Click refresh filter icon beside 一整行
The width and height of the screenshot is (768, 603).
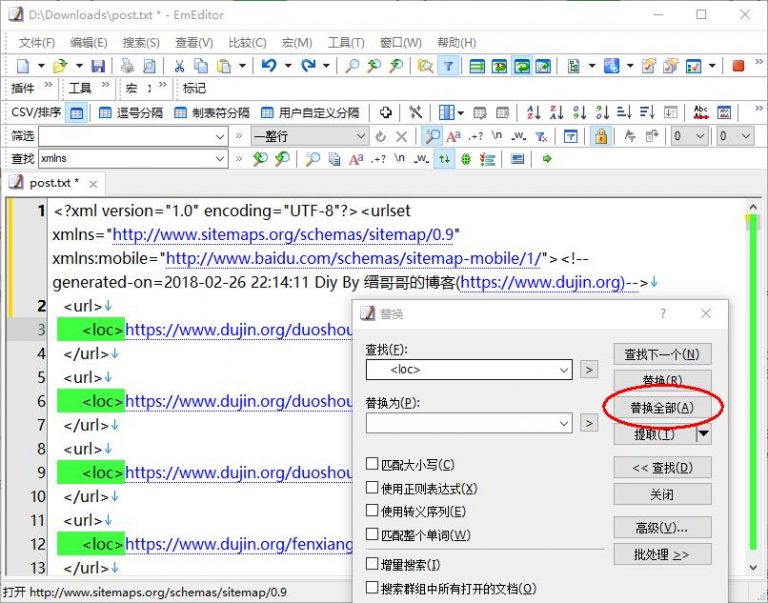380,136
